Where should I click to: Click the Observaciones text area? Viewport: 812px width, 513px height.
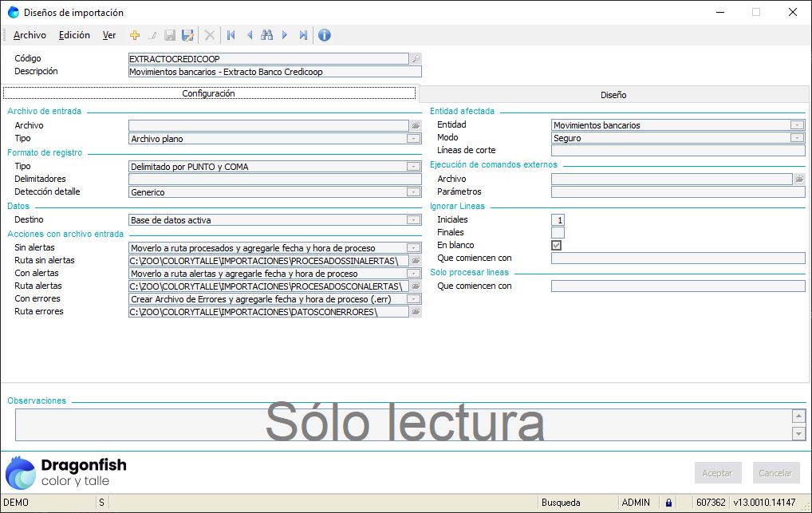click(404, 425)
